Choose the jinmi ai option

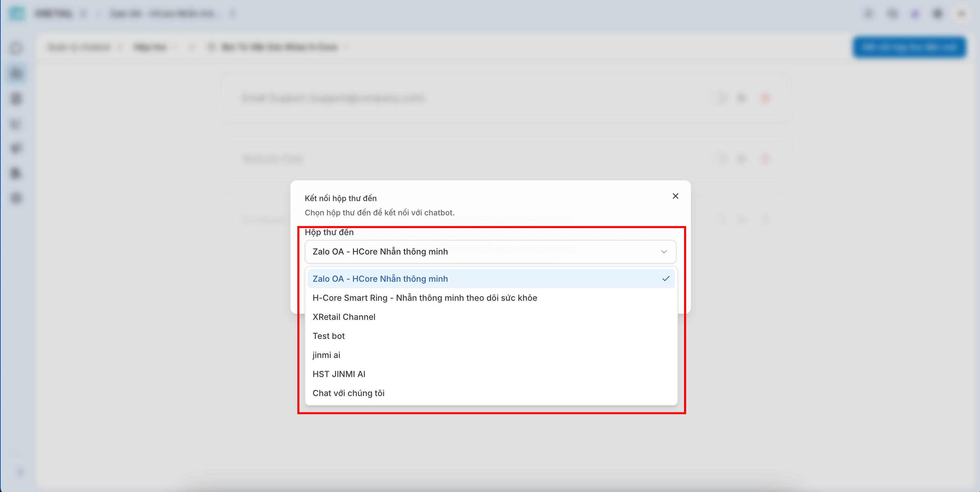coord(491,355)
